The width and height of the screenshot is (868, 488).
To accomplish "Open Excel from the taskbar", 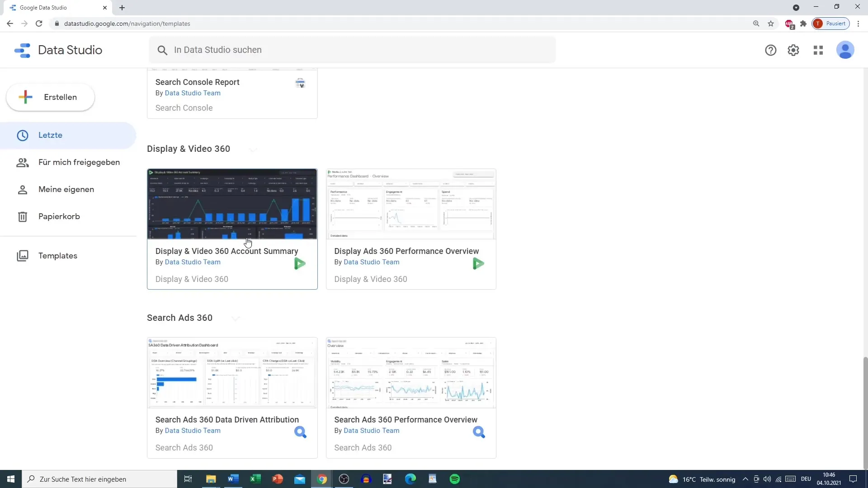I will (x=255, y=479).
